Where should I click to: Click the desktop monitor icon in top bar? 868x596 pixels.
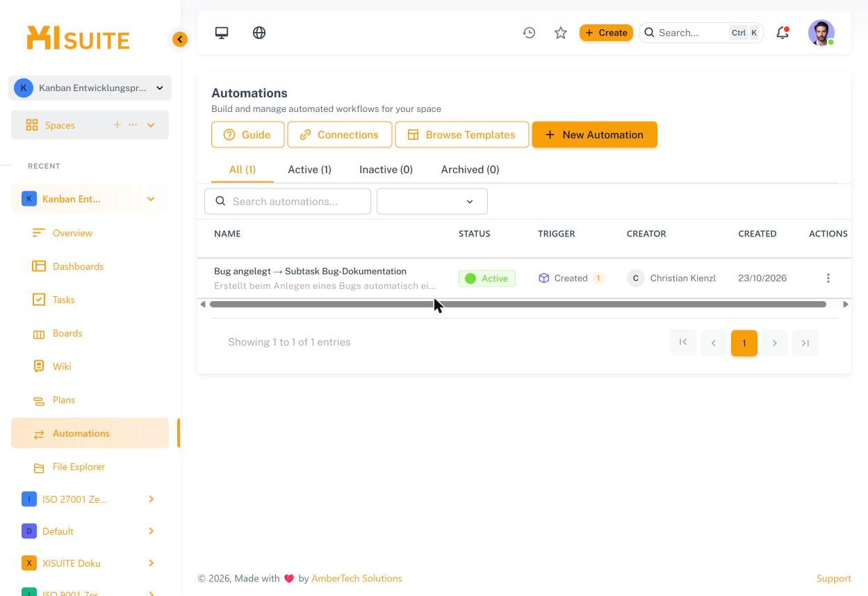222,33
